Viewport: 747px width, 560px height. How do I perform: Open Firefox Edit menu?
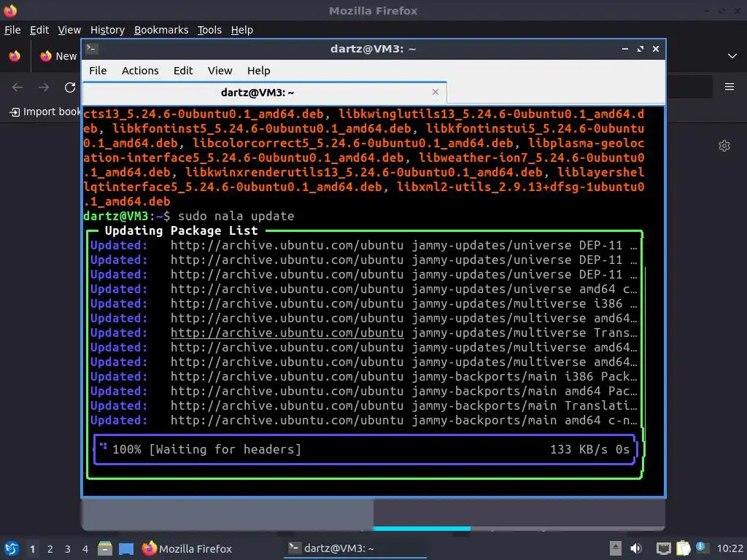click(39, 30)
